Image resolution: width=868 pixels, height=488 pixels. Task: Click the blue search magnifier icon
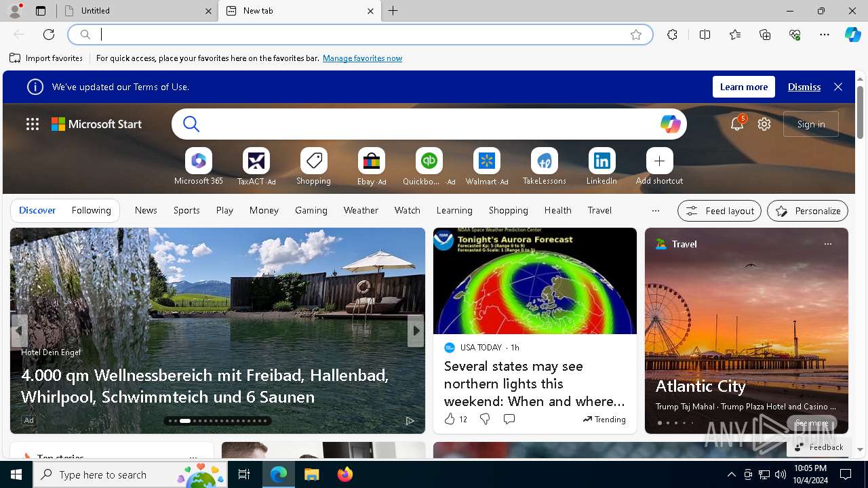click(x=191, y=124)
